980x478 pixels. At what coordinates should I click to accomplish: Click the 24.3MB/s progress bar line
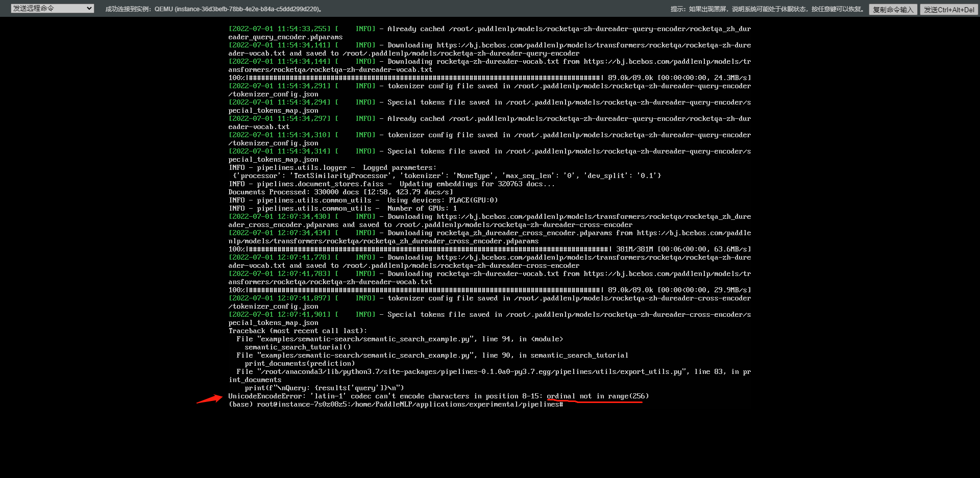coord(489,78)
